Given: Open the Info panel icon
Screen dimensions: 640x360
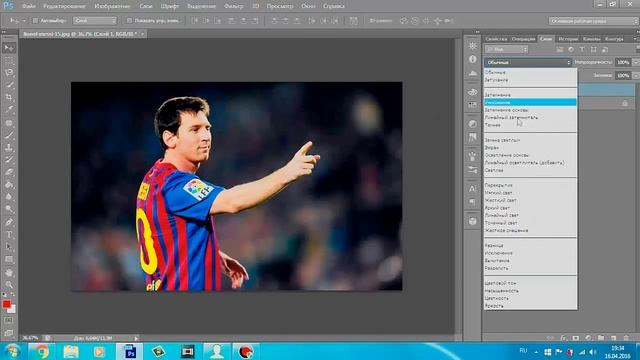Looking at the screenshot, I should [x=473, y=59].
